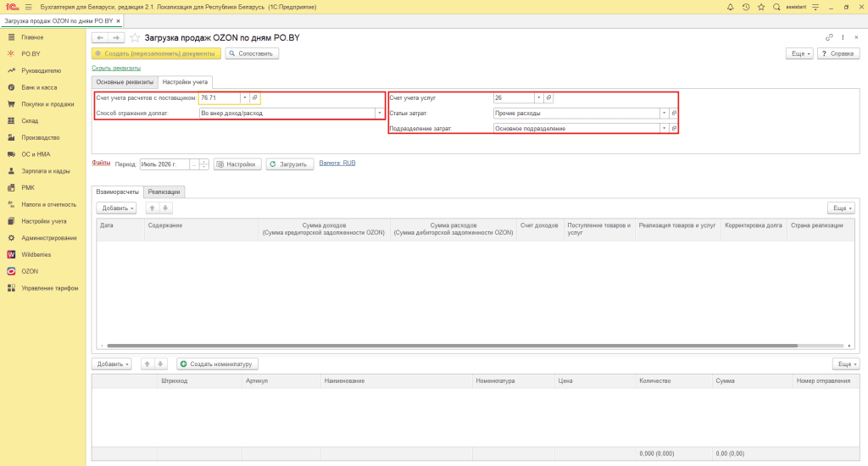The width and height of the screenshot is (868, 466).
Task: Click the period stepper arrows
Action: [x=203, y=164]
